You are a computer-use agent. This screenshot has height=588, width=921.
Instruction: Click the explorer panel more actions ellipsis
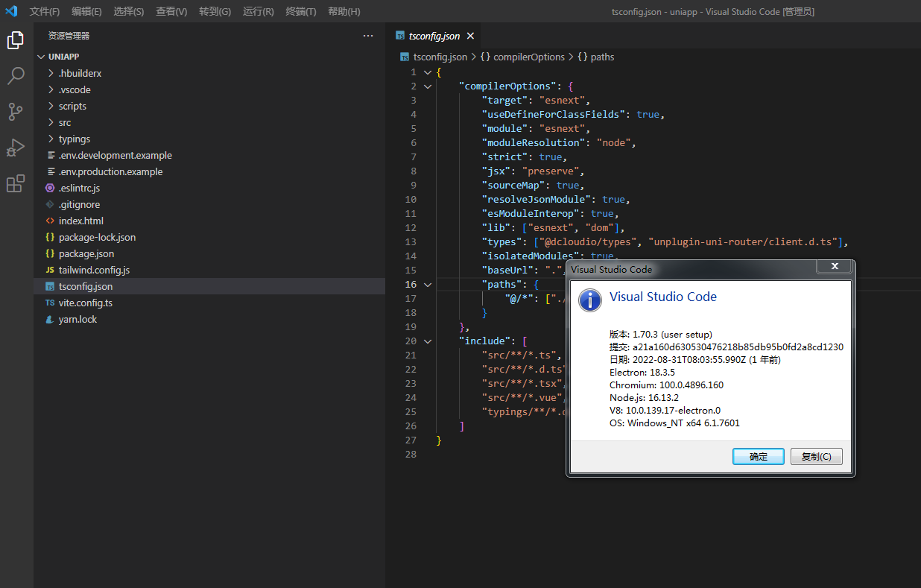tap(368, 36)
